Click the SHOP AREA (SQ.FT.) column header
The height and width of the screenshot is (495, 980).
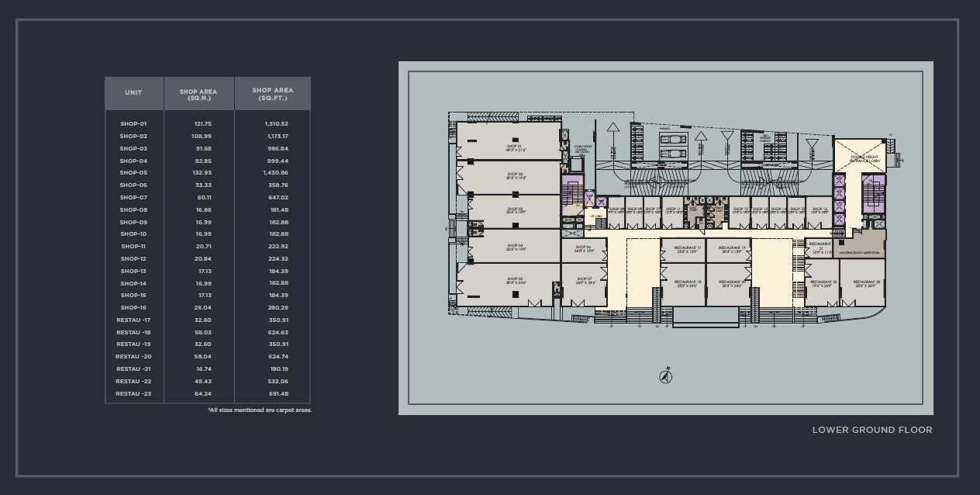[x=272, y=92]
